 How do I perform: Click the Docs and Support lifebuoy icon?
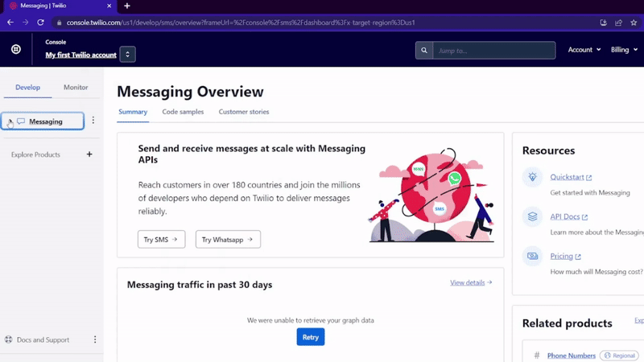pos(9,339)
